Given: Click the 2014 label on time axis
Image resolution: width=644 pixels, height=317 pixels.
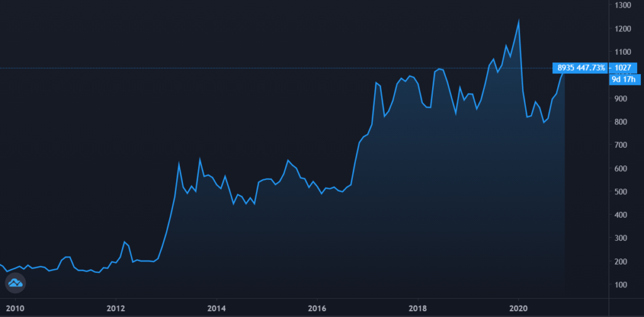Looking at the screenshot, I should click(x=216, y=308).
